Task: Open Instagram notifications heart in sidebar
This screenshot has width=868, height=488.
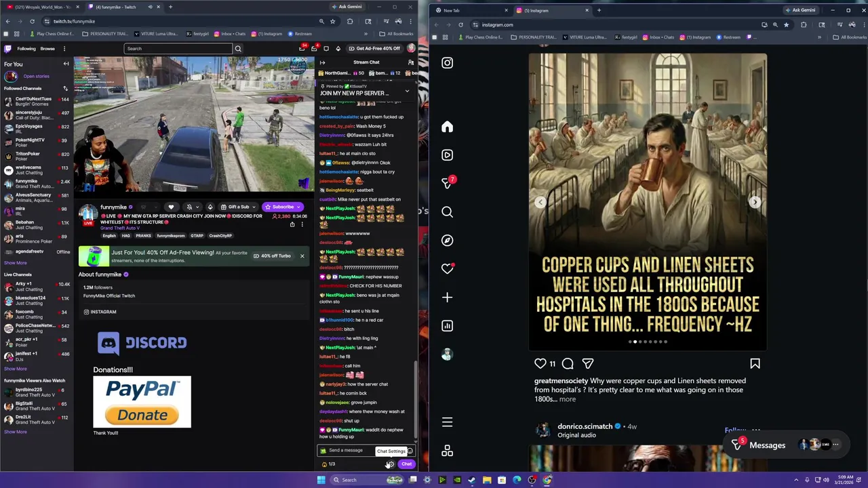Action: (447, 269)
